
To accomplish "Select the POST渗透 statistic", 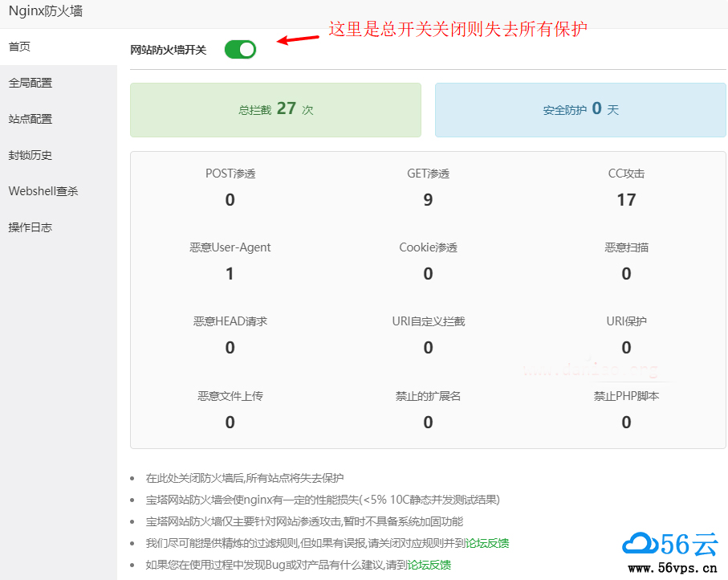I will click(230, 174).
